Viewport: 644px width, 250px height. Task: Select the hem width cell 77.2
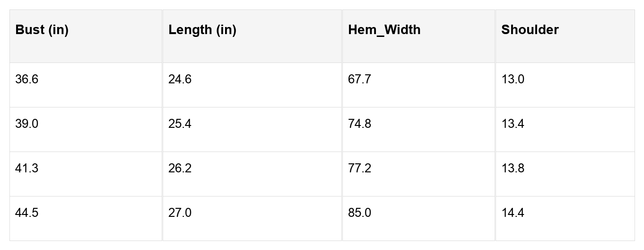click(x=419, y=174)
